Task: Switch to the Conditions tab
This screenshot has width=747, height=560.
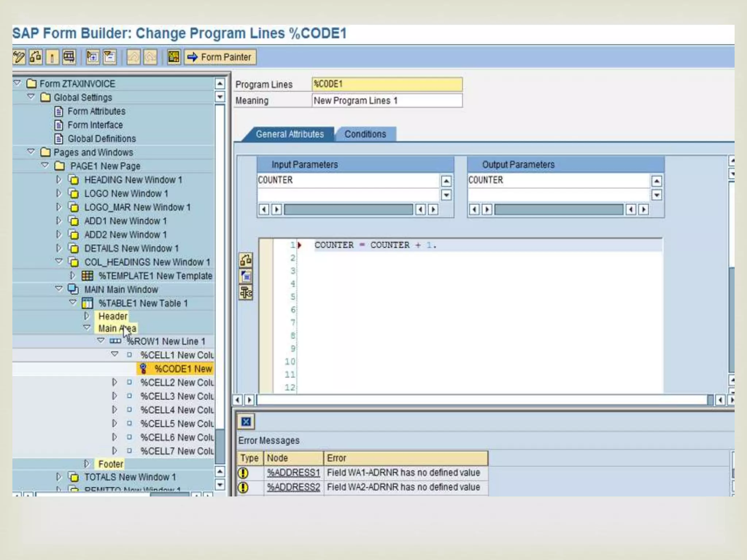Action: tap(365, 134)
